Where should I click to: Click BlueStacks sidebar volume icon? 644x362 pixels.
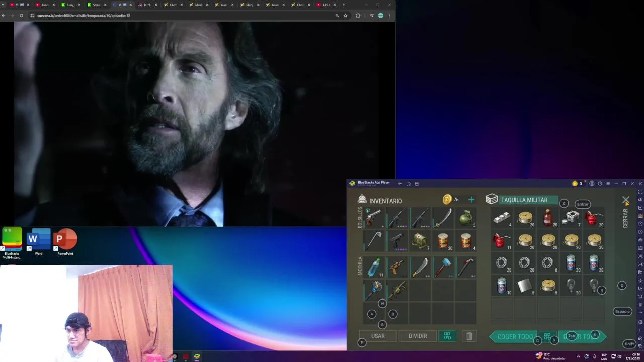pyautogui.click(x=640, y=200)
